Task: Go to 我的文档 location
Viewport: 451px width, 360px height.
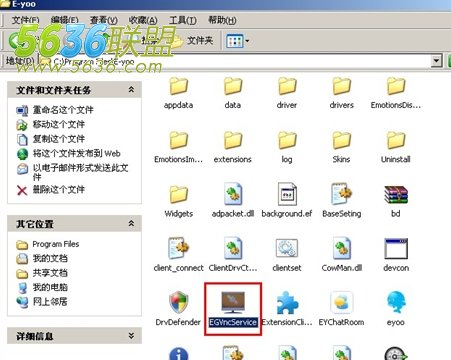Action: pyautogui.click(x=50, y=258)
